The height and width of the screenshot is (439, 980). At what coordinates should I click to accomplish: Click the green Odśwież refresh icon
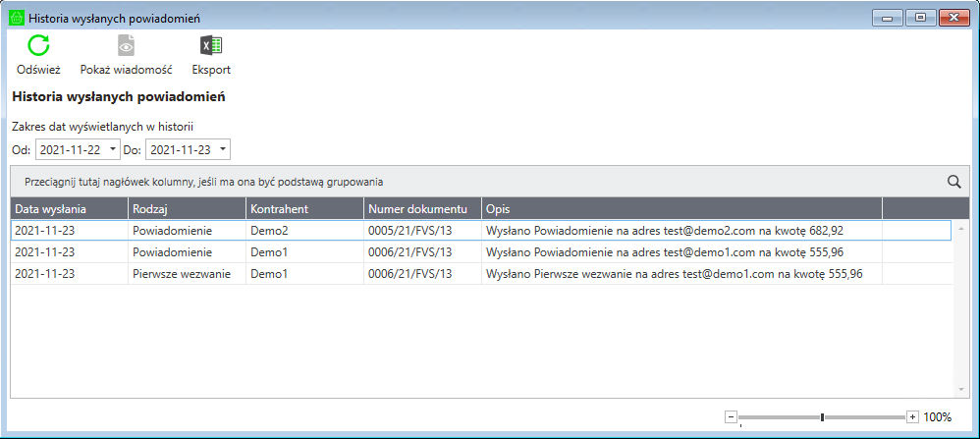38,45
